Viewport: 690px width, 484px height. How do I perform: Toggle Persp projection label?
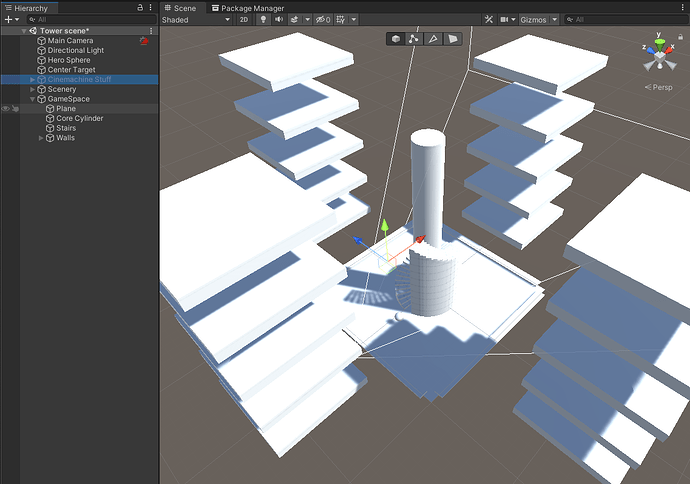[659, 87]
